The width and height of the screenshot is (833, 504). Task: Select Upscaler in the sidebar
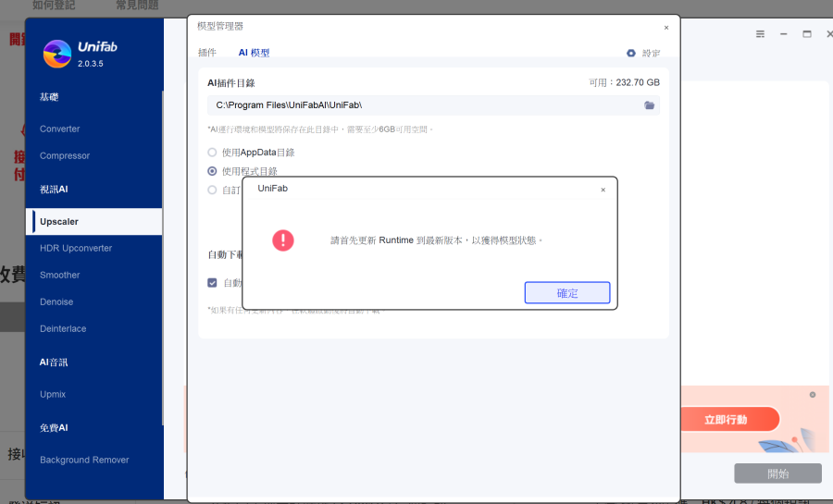pos(94,222)
